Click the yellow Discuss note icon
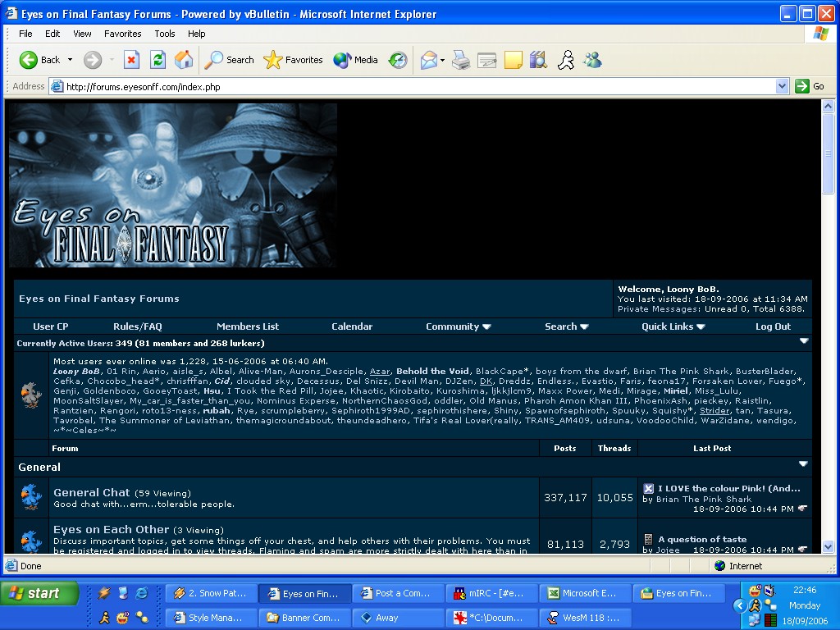The image size is (840, 630). click(514, 59)
